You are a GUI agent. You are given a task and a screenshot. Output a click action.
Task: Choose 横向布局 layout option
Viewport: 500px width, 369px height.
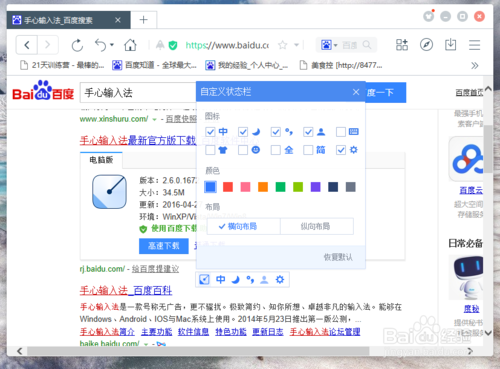[244, 226]
